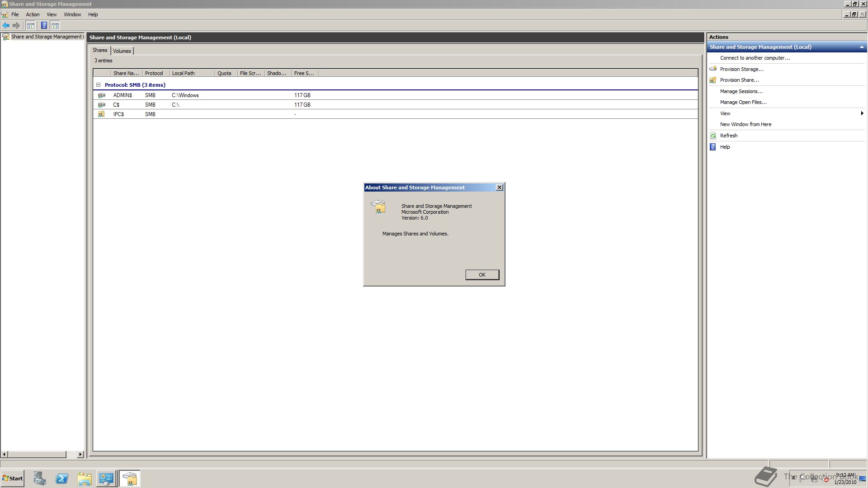Sort by Protocol column header
The image size is (868, 488).
point(156,73)
